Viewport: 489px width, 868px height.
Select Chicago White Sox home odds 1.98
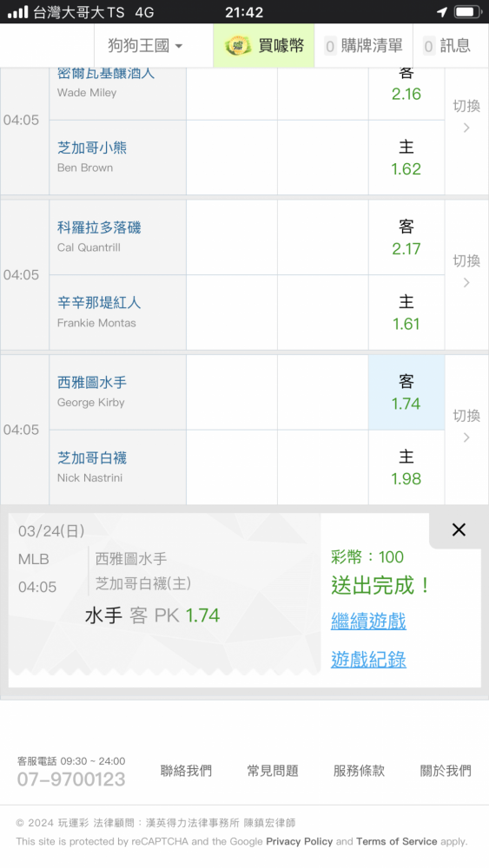point(406,468)
